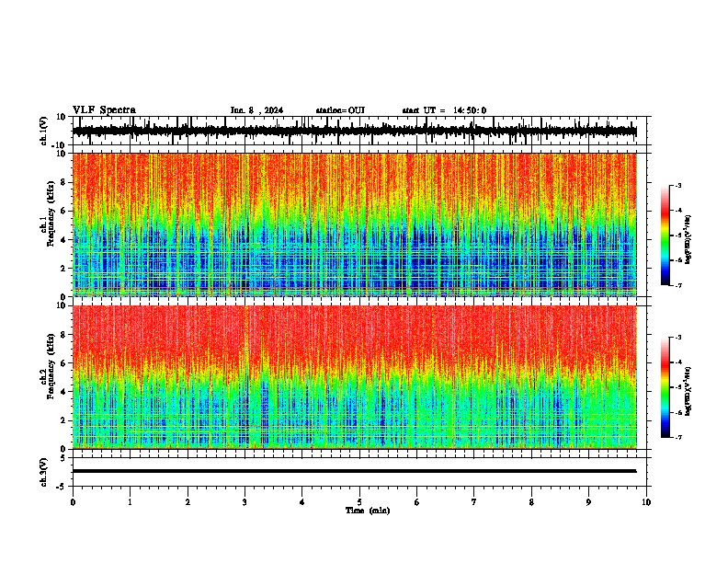728x563 pixels.
Task: Click the "2" kHz tick on ch.1 frequency axis
Action: [x=63, y=268]
